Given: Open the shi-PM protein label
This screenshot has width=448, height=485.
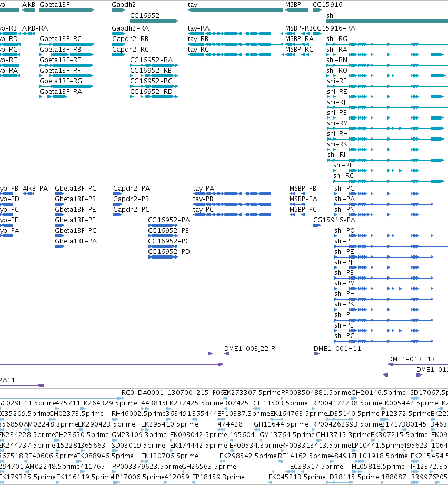Looking at the screenshot, I should point(345,283).
